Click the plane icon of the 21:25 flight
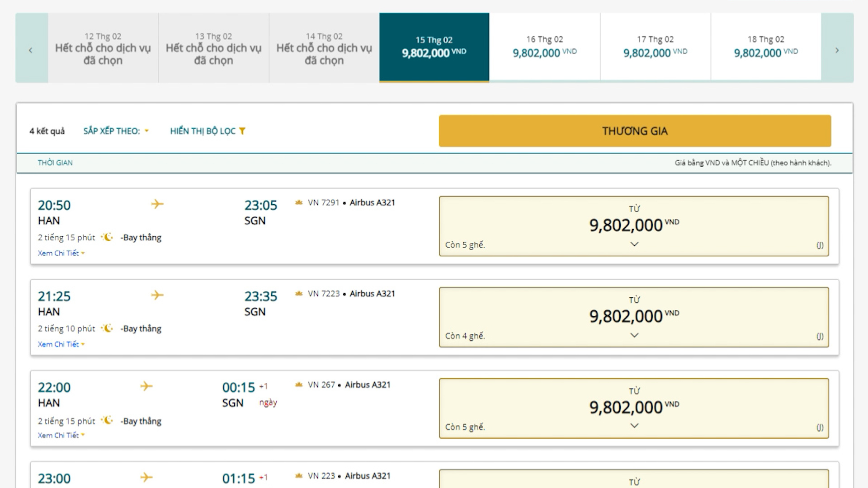 pos(157,296)
